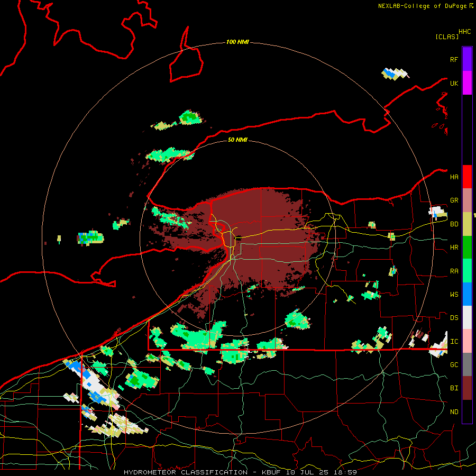Click the BI legend label
This screenshot has height=476, width=476.
click(x=454, y=388)
